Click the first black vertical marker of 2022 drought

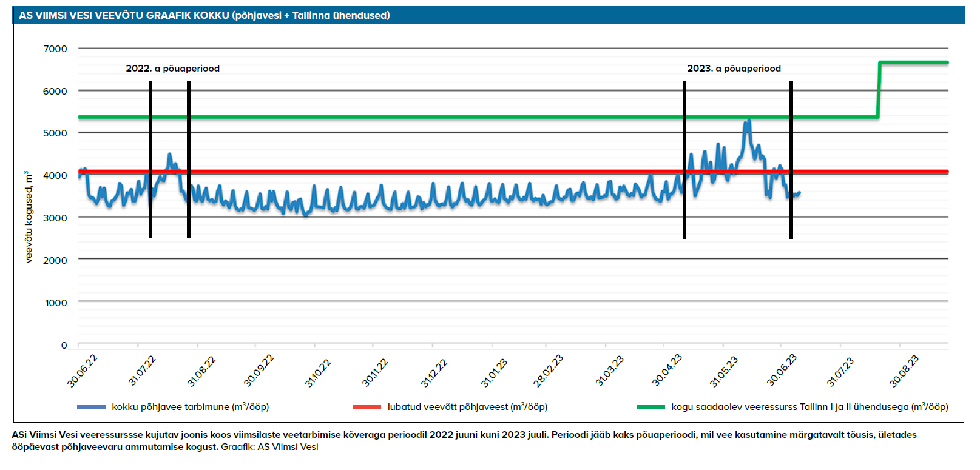150,159
